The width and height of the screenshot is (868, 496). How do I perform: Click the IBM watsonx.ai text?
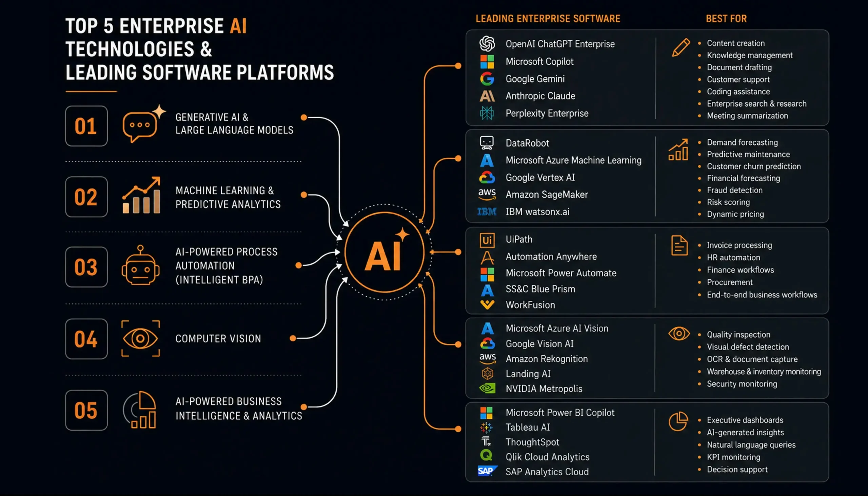(x=537, y=212)
